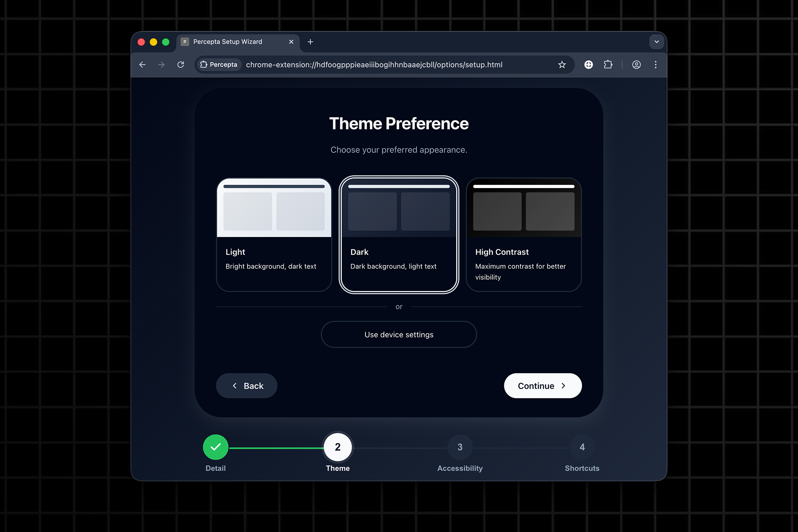Click the Continue button
Screen dimensions: 798x532
click(x=542, y=386)
